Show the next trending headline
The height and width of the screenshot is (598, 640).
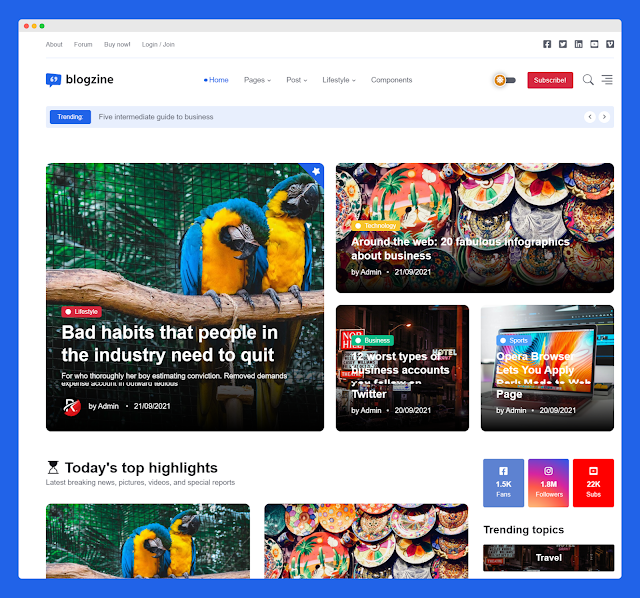pyautogui.click(x=604, y=117)
